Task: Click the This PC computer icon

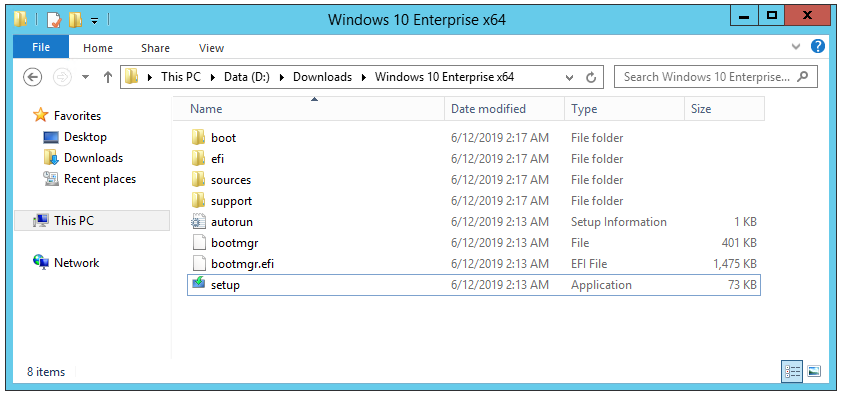Action: point(41,221)
